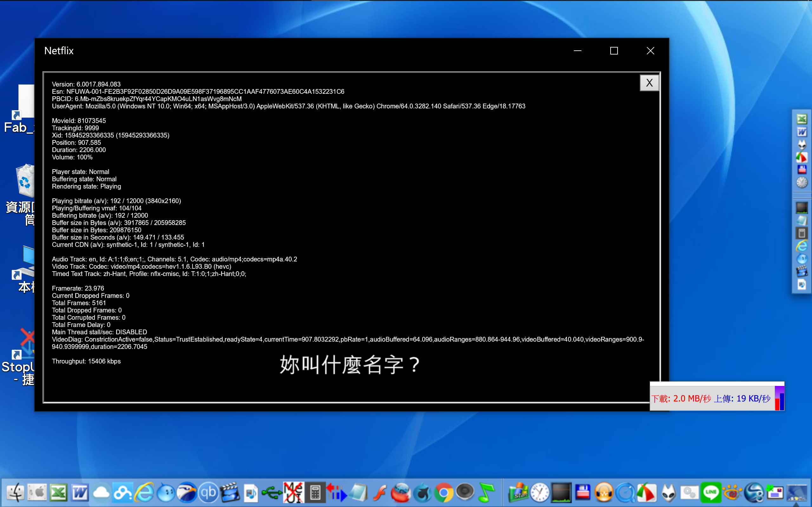Open the MeGUI icon in dock
This screenshot has height=507, width=812.
coord(293,492)
